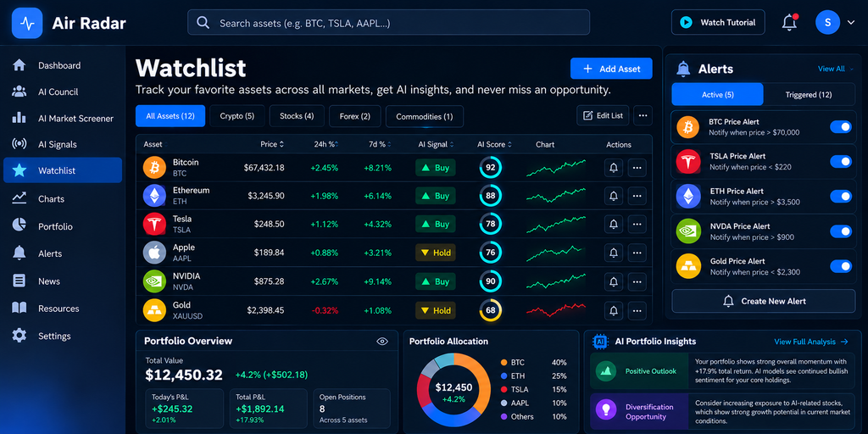868x434 pixels.
Task: Click the Air Radar logo icon
Action: coord(27,23)
